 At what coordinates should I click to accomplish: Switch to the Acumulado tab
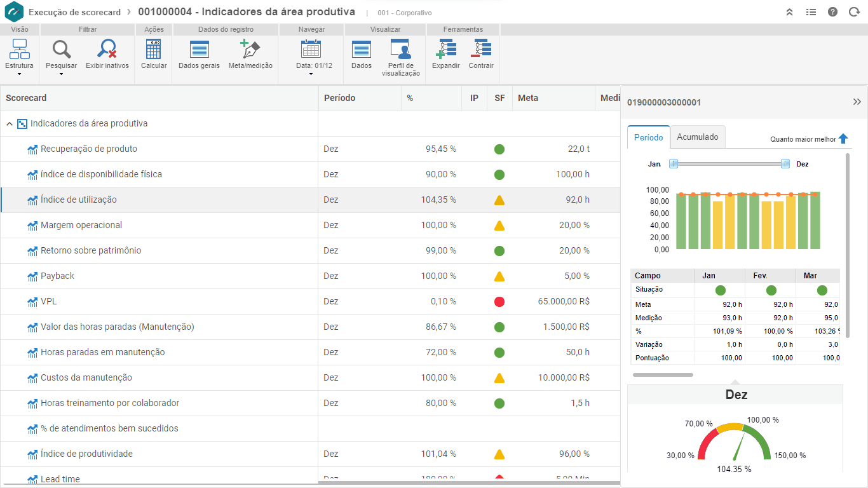(697, 137)
